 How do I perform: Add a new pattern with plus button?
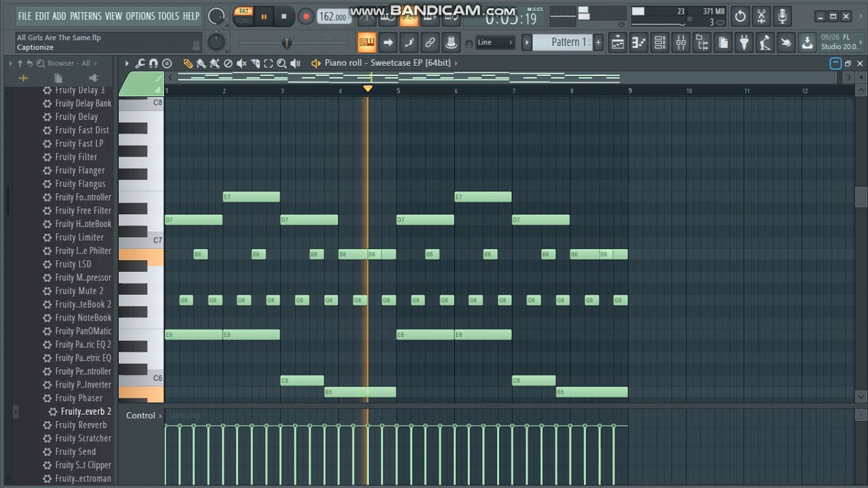(x=598, y=42)
